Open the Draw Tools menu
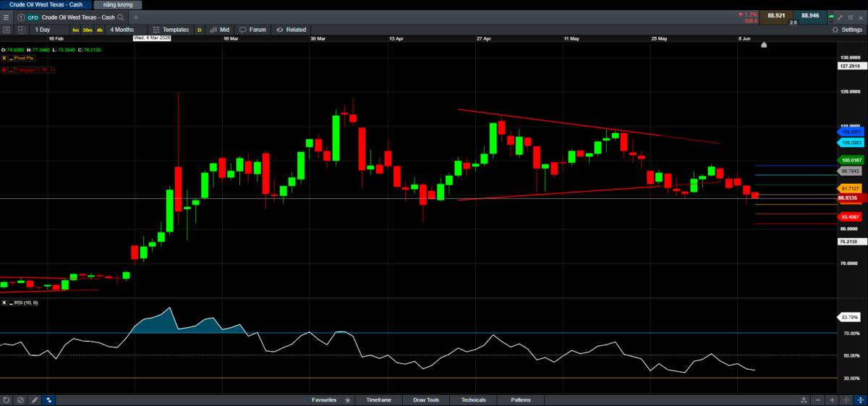868x406 pixels. pyautogui.click(x=426, y=399)
